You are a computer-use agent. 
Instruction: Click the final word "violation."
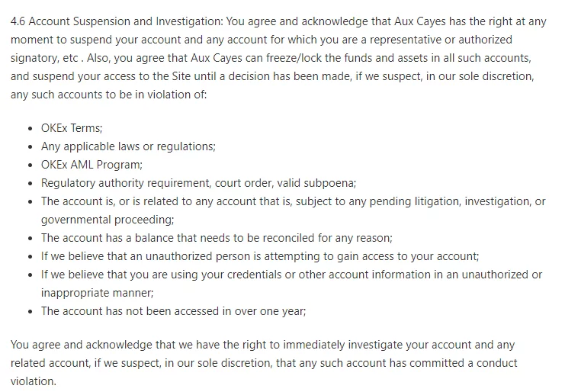pyautogui.click(x=34, y=381)
